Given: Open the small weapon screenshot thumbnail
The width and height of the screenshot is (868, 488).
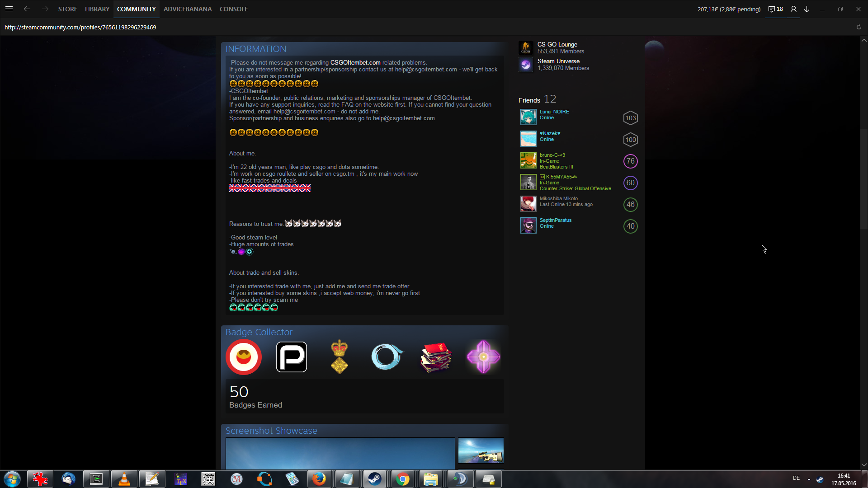Looking at the screenshot, I should click(481, 450).
